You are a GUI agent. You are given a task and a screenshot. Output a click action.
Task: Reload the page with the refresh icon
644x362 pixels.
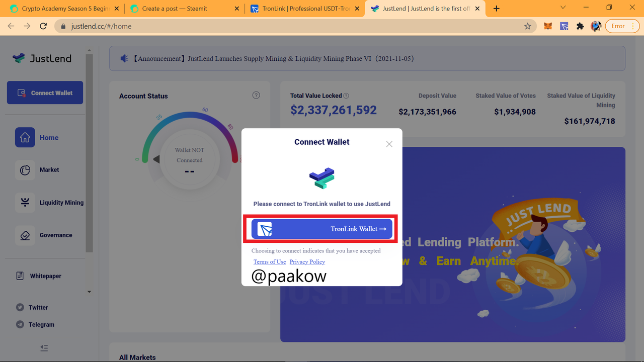tap(43, 26)
